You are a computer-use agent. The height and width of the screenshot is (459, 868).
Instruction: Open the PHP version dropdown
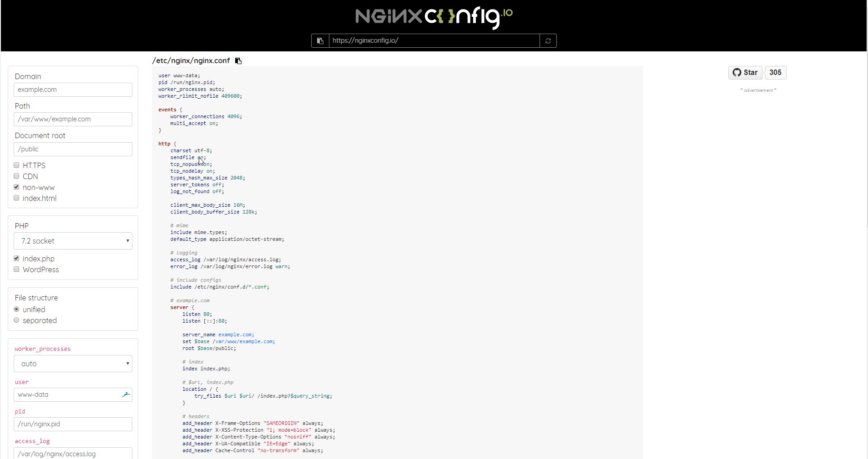73,241
